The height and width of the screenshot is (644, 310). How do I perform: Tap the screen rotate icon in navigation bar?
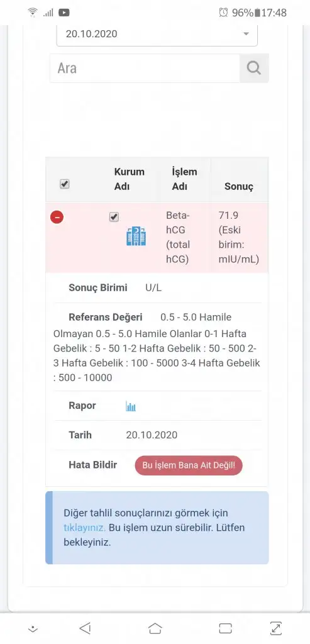(276, 628)
